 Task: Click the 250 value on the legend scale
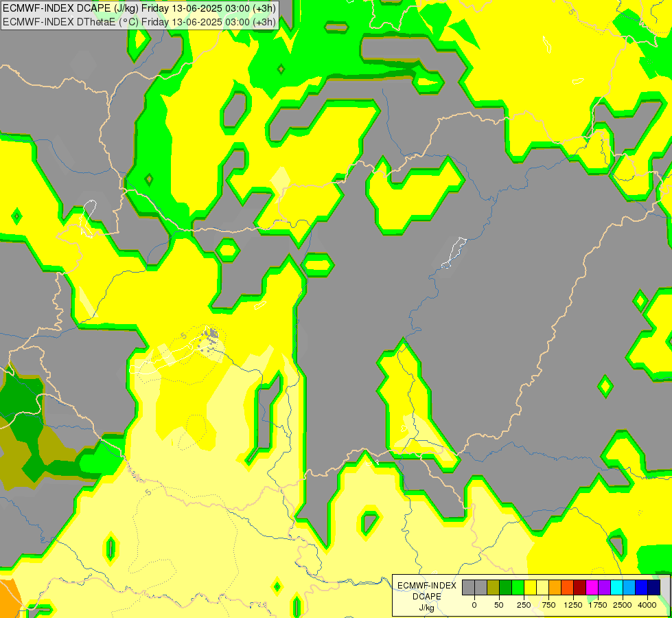point(524,605)
